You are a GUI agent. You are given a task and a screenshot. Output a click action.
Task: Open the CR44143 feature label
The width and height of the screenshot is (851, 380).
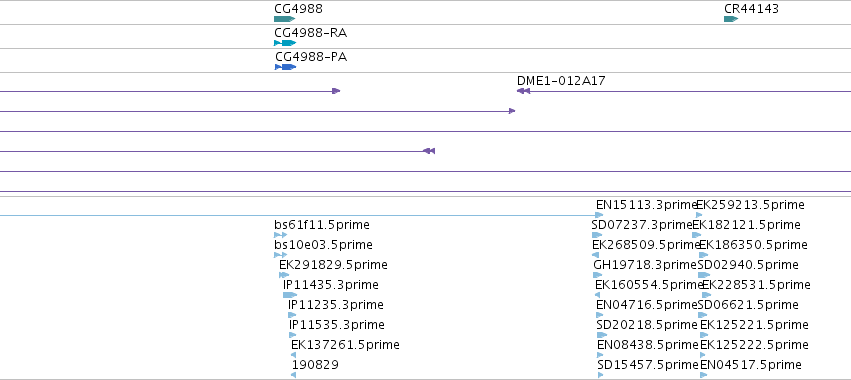[x=751, y=9]
